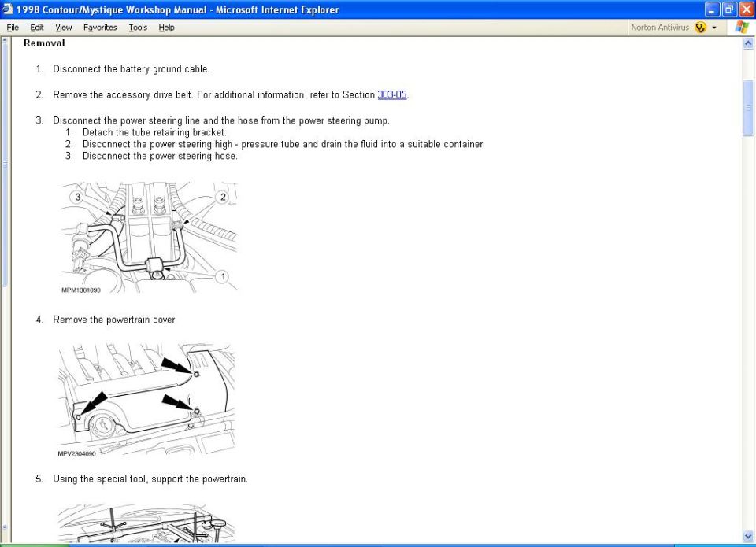Click the Windows flag logo icon
The width and height of the screenshot is (756, 547).
[x=742, y=27]
